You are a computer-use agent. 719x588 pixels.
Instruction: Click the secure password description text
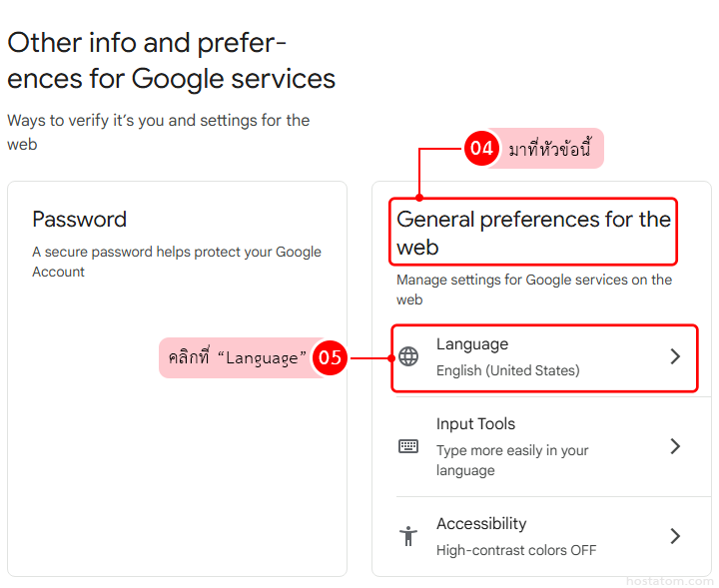point(176,262)
